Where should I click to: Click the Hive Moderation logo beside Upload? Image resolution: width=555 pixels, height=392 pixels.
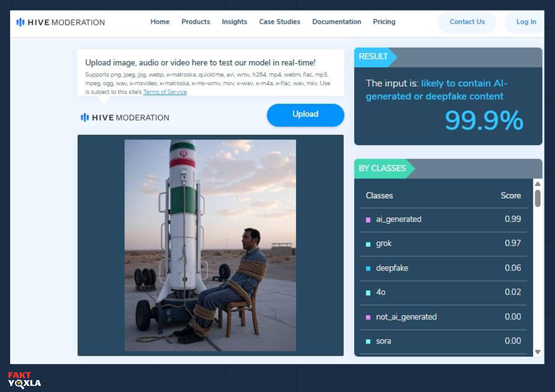click(x=125, y=118)
